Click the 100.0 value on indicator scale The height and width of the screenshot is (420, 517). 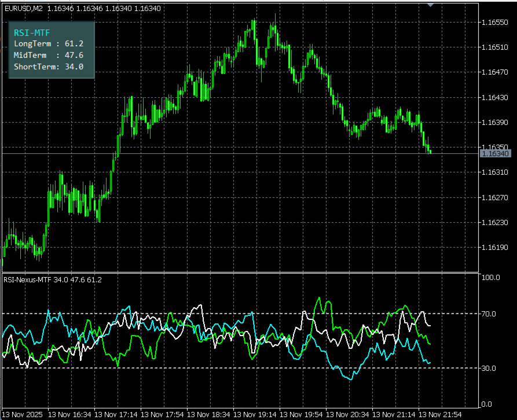pyautogui.click(x=492, y=277)
